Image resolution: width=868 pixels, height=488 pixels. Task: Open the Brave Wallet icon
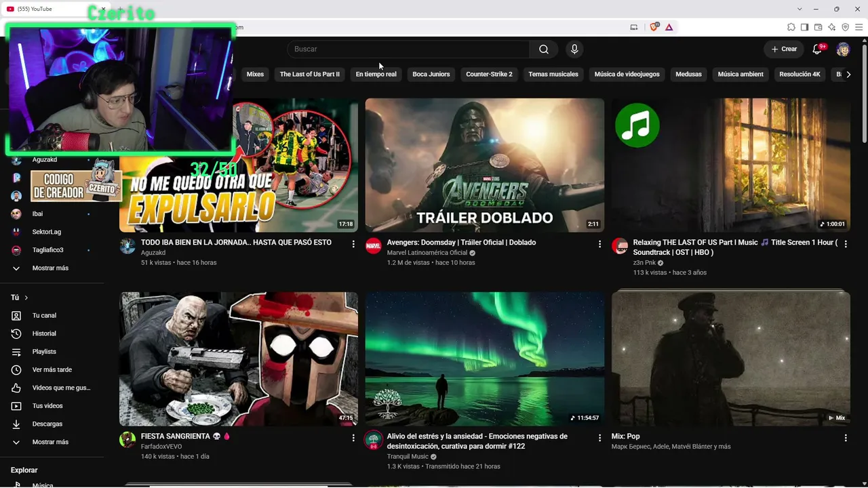pyautogui.click(x=818, y=27)
